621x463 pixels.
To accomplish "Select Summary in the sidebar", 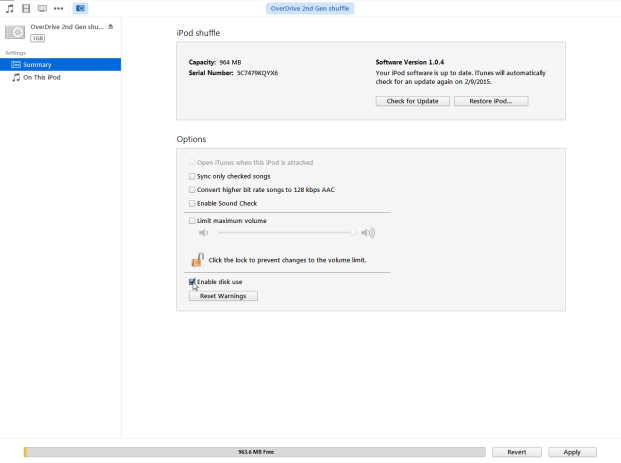I will point(61,65).
